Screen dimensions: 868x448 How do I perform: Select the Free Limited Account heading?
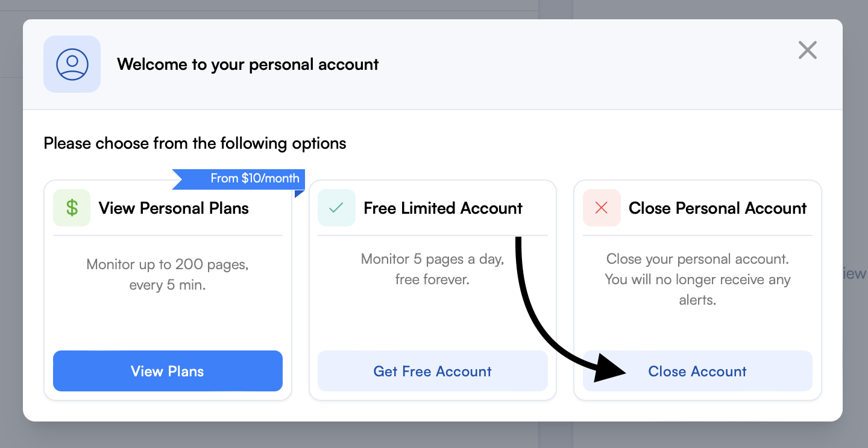click(443, 208)
